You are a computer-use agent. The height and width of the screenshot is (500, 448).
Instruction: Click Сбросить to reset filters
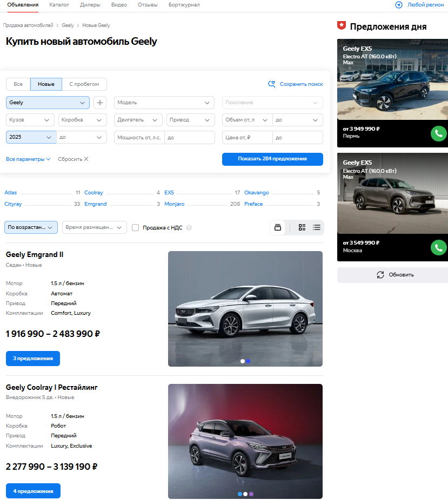pos(70,159)
